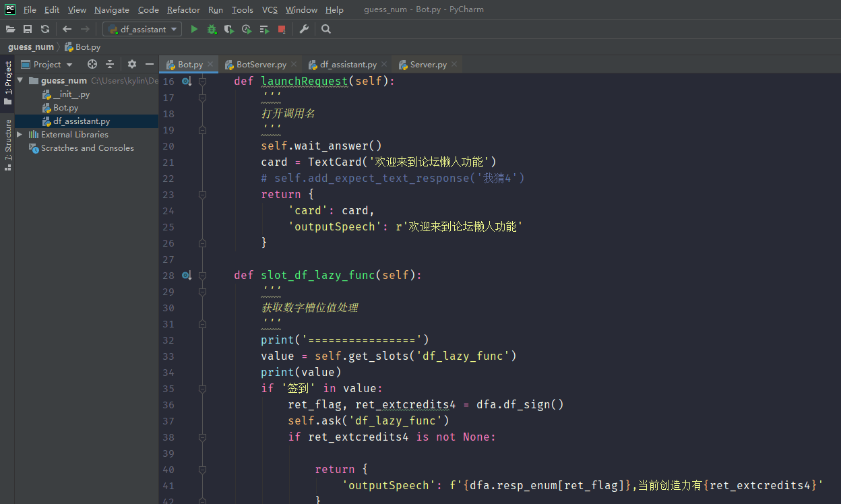Open the Code menu

coord(148,9)
